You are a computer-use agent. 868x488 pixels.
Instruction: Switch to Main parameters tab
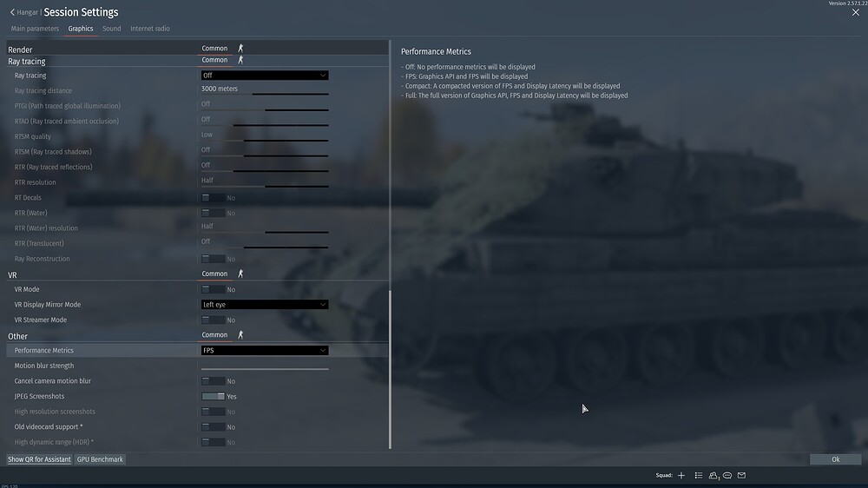pyautogui.click(x=35, y=29)
